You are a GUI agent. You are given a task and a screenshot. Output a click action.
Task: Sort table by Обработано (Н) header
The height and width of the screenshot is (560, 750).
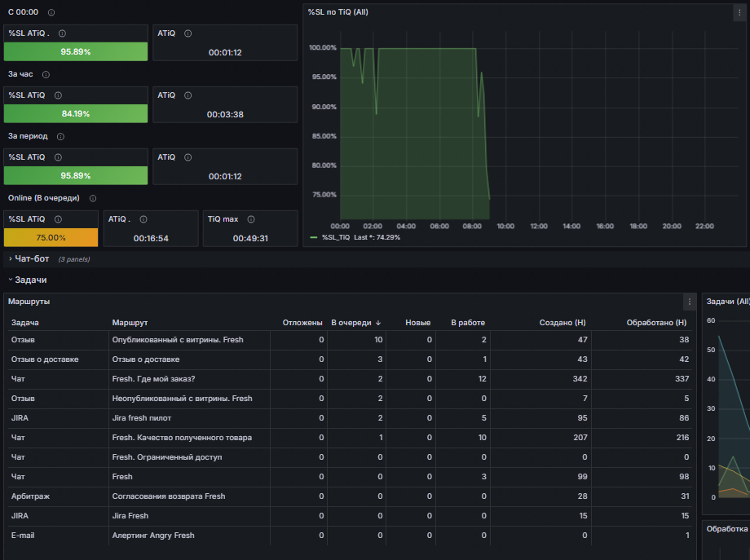click(x=656, y=323)
